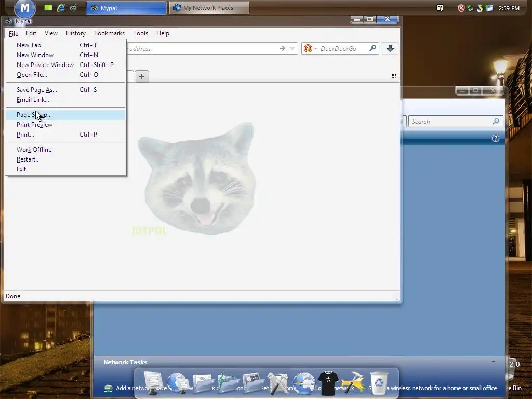Open the globe browser dock icon

(x=303, y=383)
